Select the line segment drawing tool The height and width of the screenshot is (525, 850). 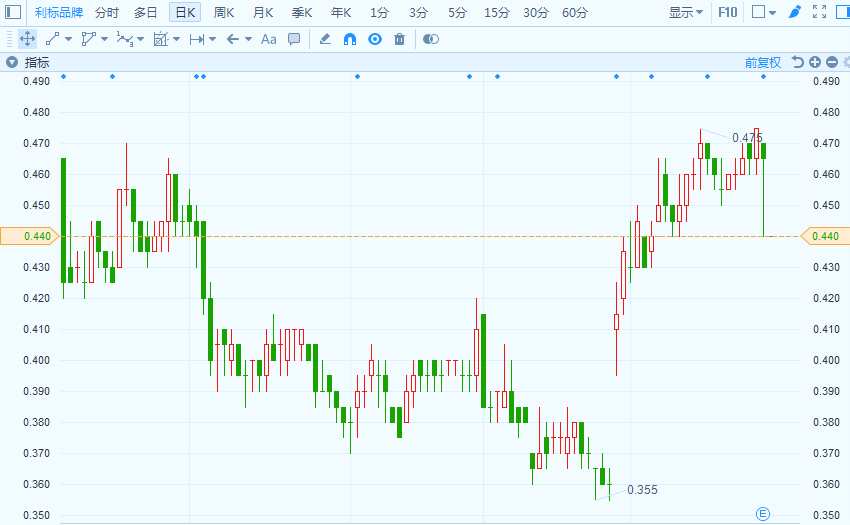click(x=53, y=39)
